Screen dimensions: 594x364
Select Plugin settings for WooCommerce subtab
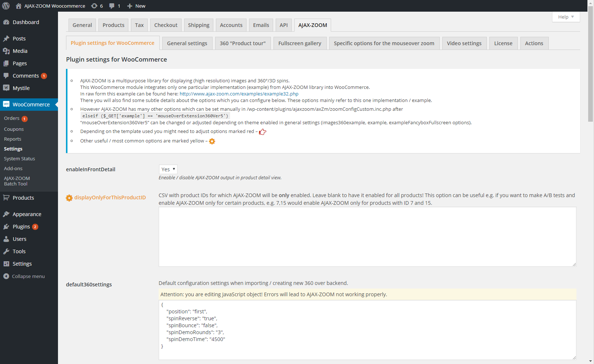tap(113, 43)
